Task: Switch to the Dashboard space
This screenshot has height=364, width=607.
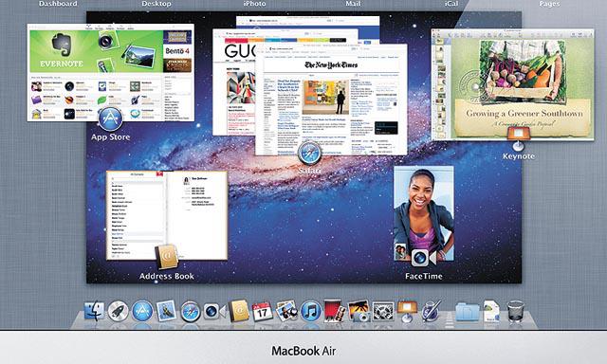Action: [x=58, y=4]
